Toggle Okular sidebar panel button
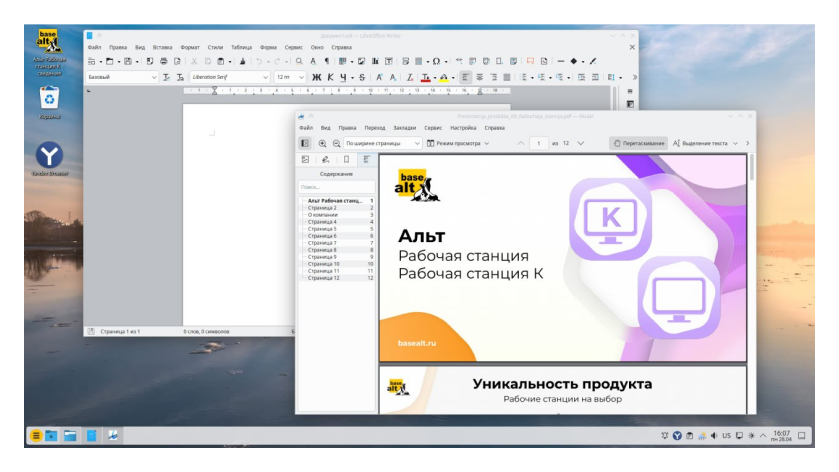The image size is (839, 472). (304, 143)
